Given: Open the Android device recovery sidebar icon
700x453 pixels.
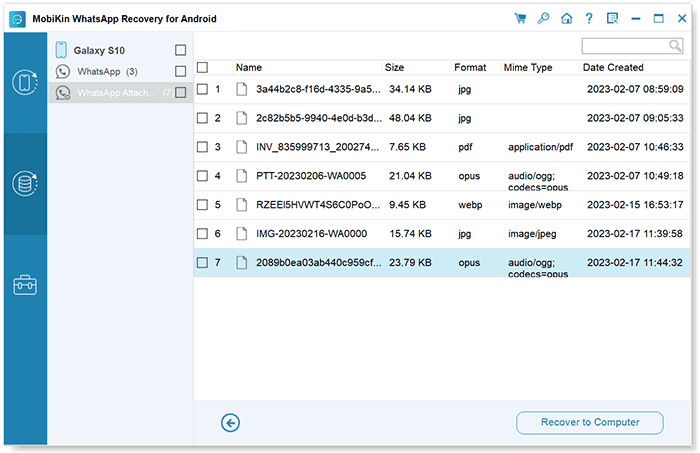Looking at the screenshot, I should click(x=25, y=82).
